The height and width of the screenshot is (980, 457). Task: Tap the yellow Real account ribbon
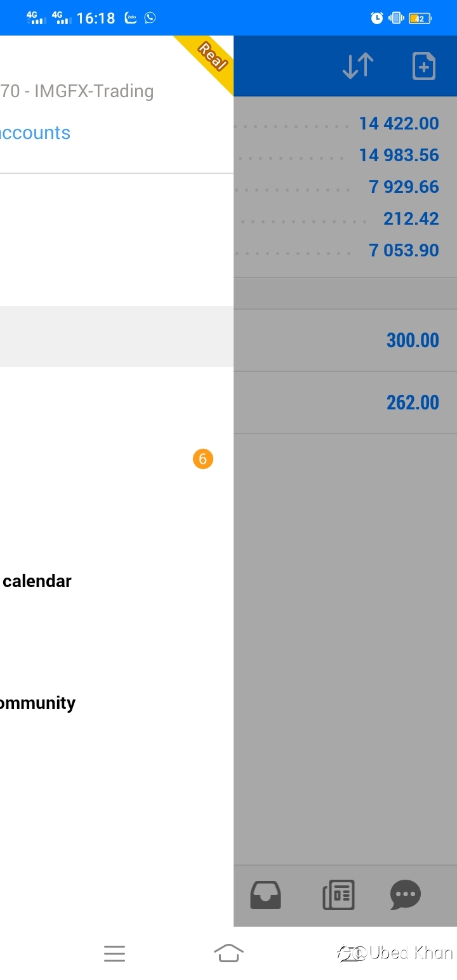[209, 59]
